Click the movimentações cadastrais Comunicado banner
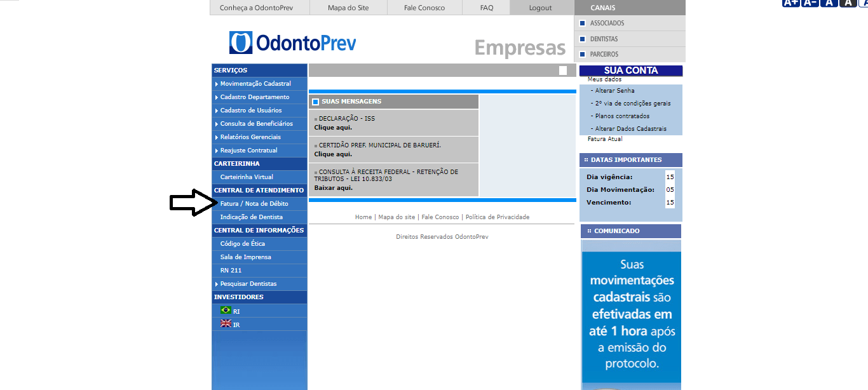 tap(631, 314)
